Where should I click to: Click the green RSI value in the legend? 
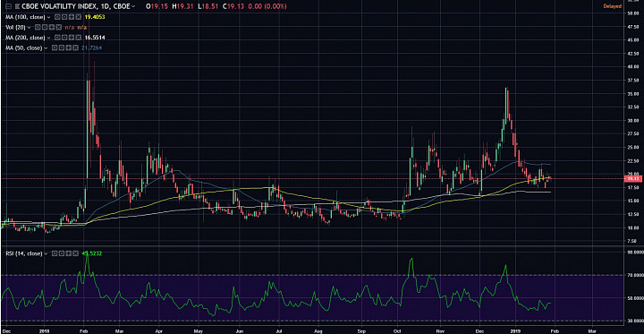(x=91, y=253)
